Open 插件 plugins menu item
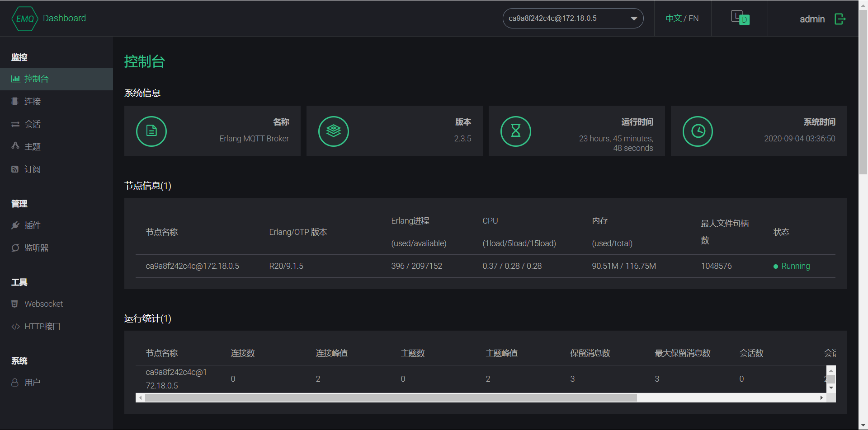868x430 pixels. click(57, 225)
